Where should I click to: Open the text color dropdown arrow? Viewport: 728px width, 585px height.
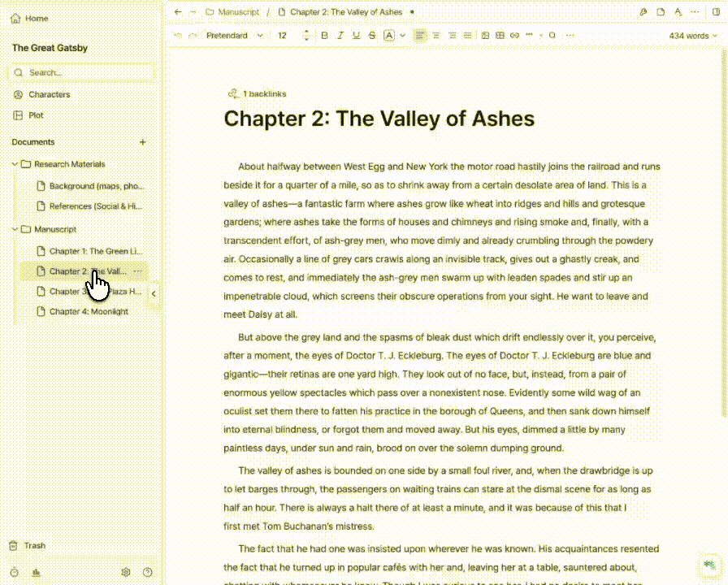pos(402,35)
